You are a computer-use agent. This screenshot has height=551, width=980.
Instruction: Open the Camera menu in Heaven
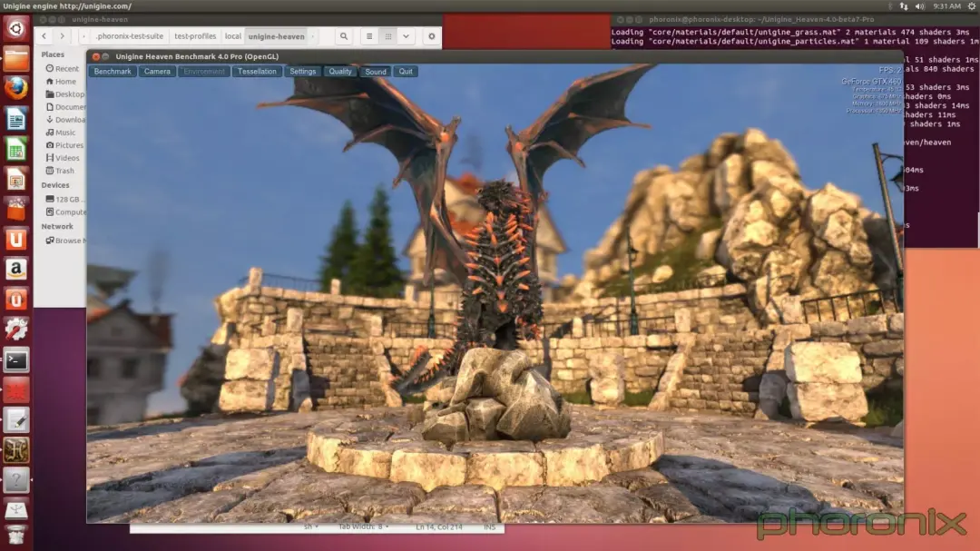point(157,72)
